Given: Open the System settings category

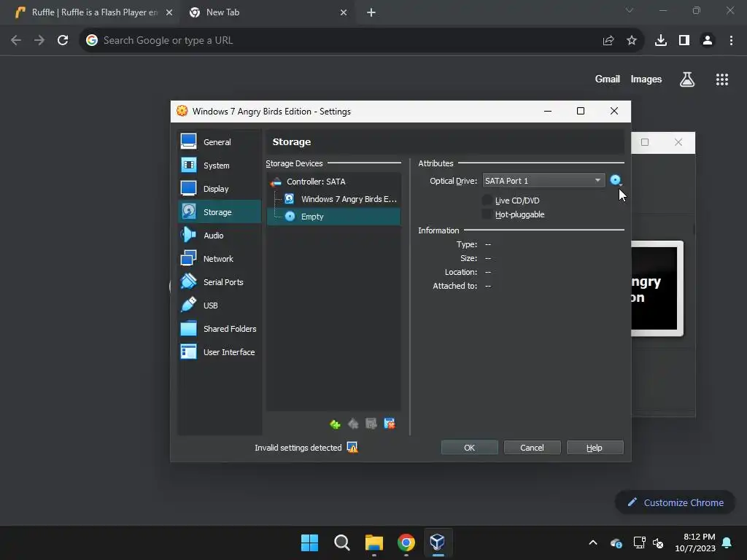Looking at the screenshot, I should 219,166.
